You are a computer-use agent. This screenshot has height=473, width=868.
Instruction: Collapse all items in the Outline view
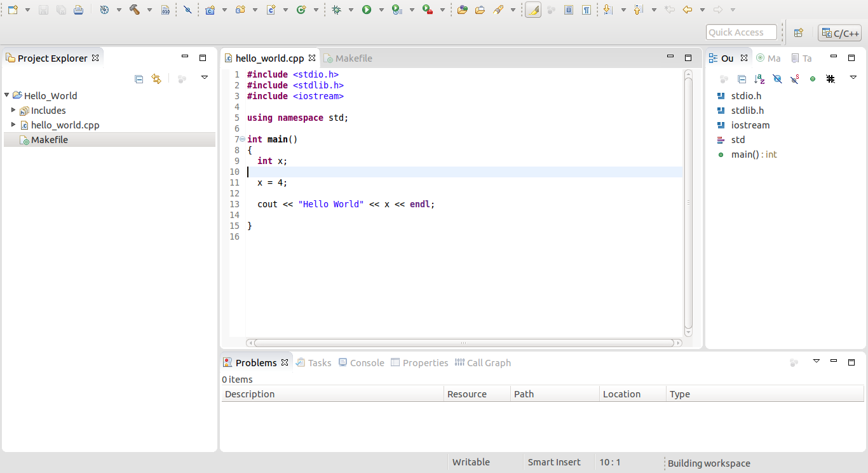(742, 79)
